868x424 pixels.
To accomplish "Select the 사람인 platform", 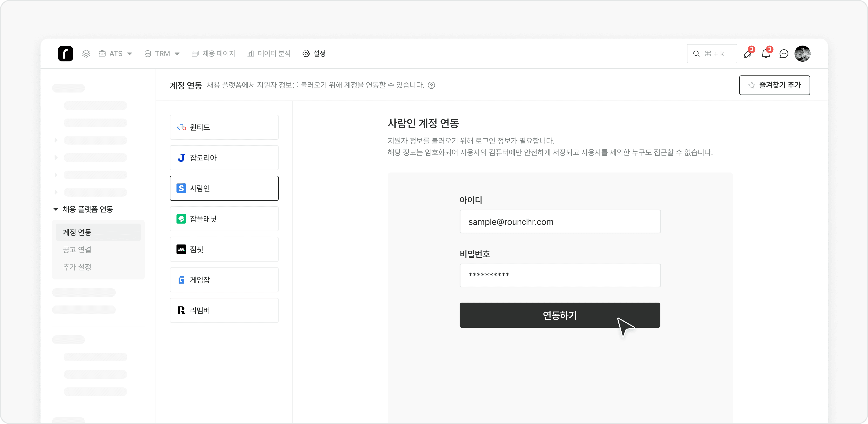I will pos(224,188).
